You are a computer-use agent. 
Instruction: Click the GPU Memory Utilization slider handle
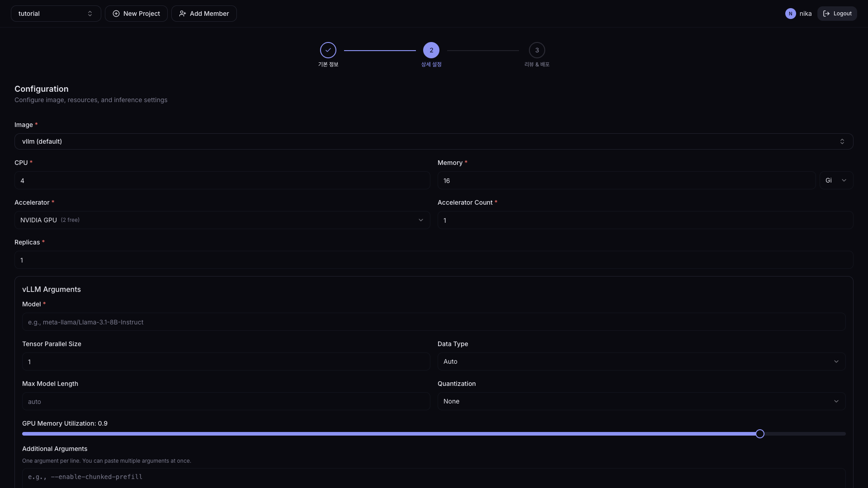coord(760,434)
